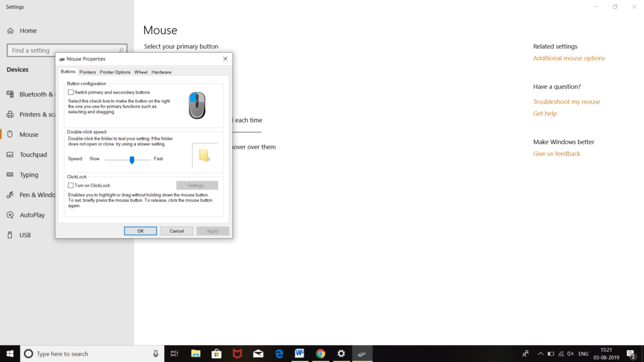
Task: Open the Wheel tab in Mouse Properties
Action: [141, 72]
